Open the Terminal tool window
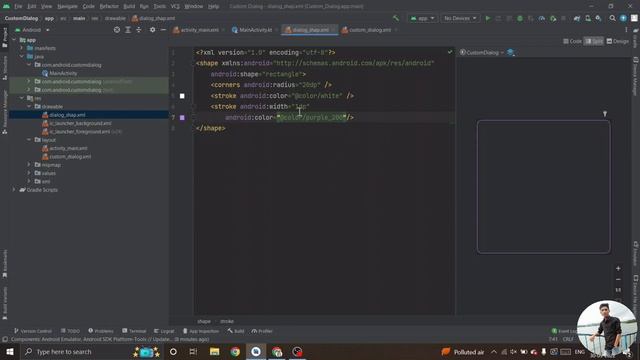Image resolution: width=640 pixels, height=360 pixels. point(134,331)
